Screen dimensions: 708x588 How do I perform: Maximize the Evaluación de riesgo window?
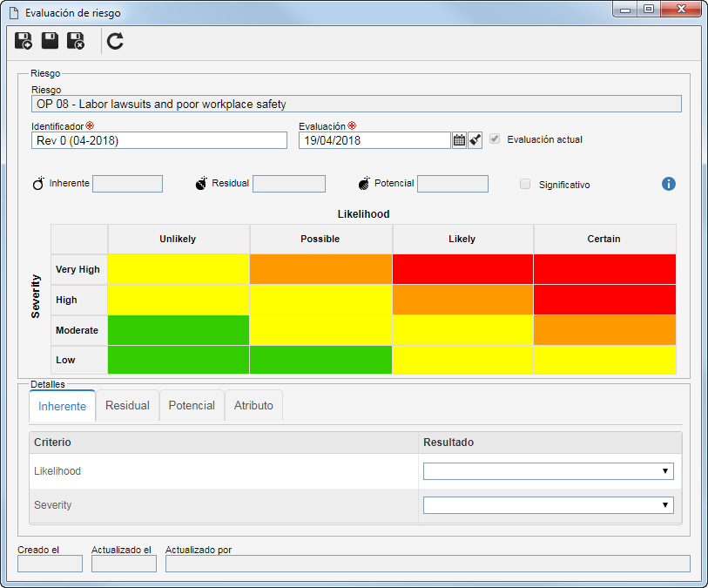(x=649, y=9)
